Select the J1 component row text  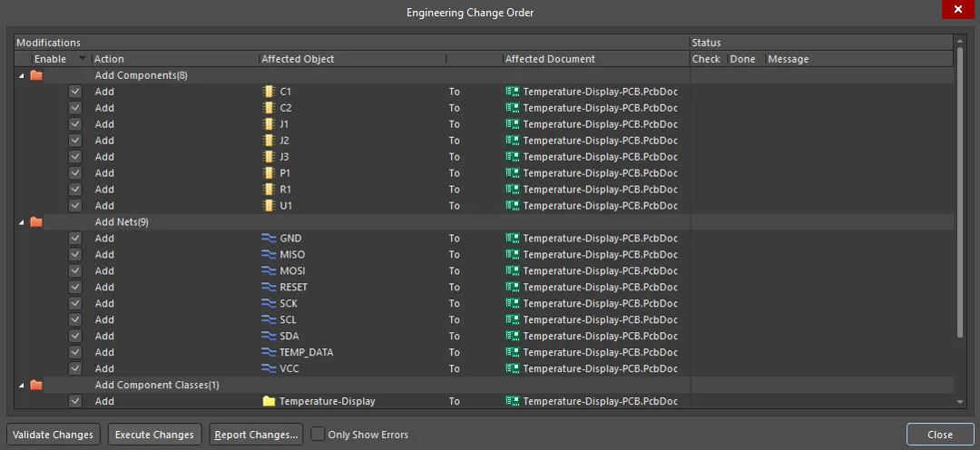[x=284, y=123]
